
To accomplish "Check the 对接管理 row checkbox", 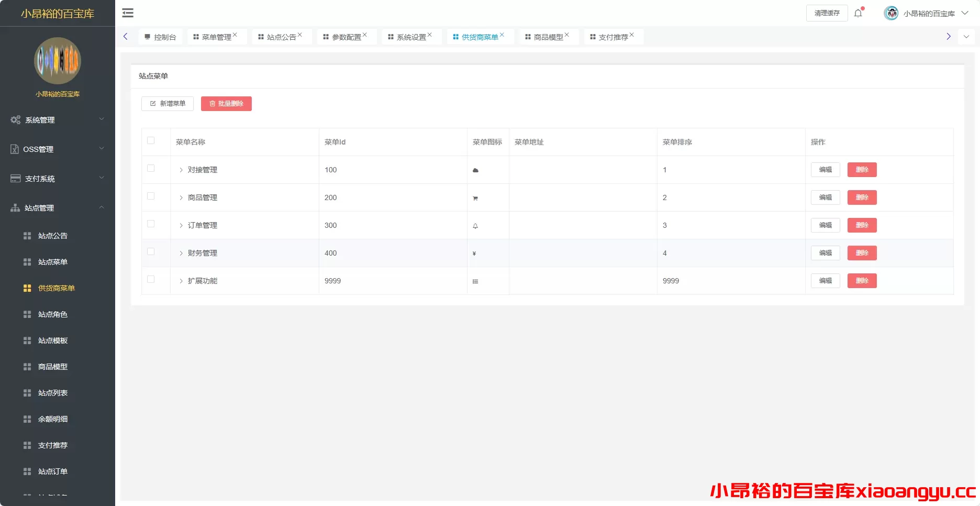I will click(x=151, y=168).
